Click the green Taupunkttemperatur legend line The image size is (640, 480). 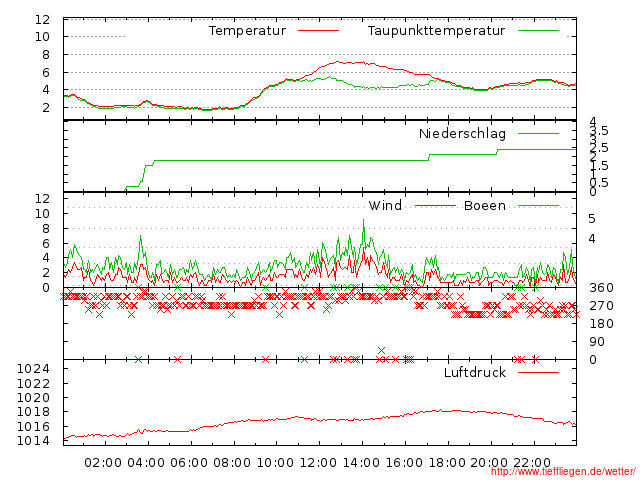[538, 31]
